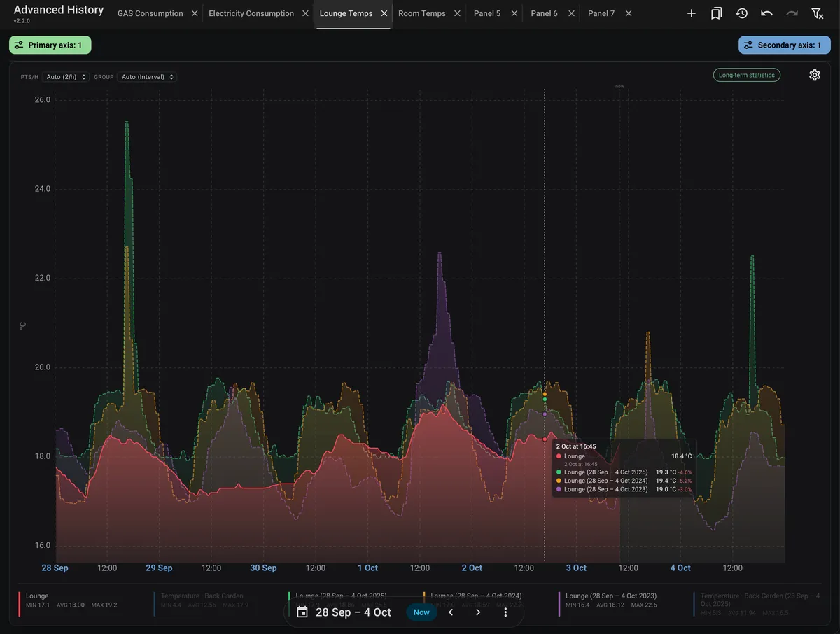The height and width of the screenshot is (634, 840).
Task: Add a new panel tab with plus icon
Action: click(691, 13)
